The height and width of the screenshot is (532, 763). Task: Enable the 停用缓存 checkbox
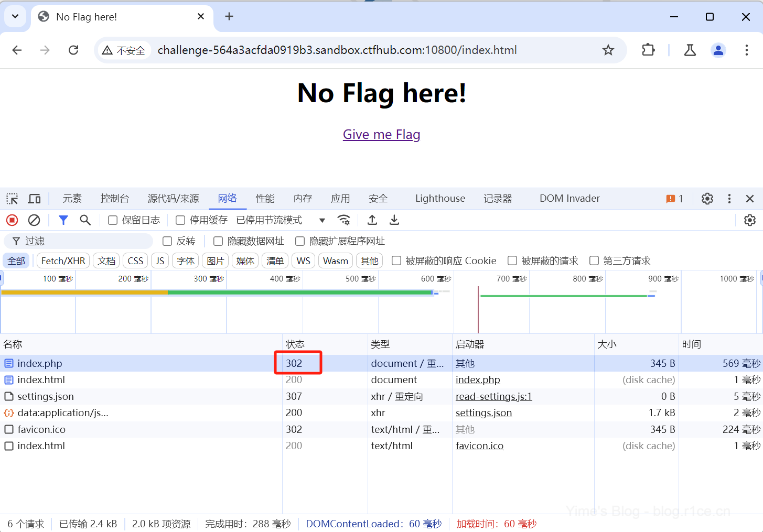180,220
